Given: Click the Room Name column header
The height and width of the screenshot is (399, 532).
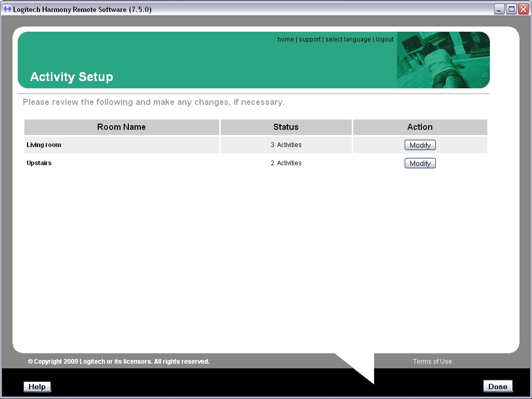Looking at the screenshot, I should (122, 127).
